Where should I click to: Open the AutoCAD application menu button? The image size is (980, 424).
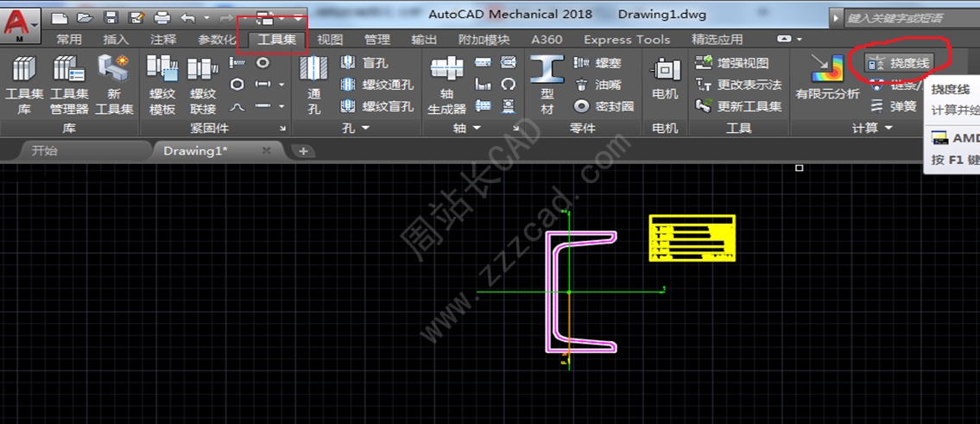click(22, 26)
